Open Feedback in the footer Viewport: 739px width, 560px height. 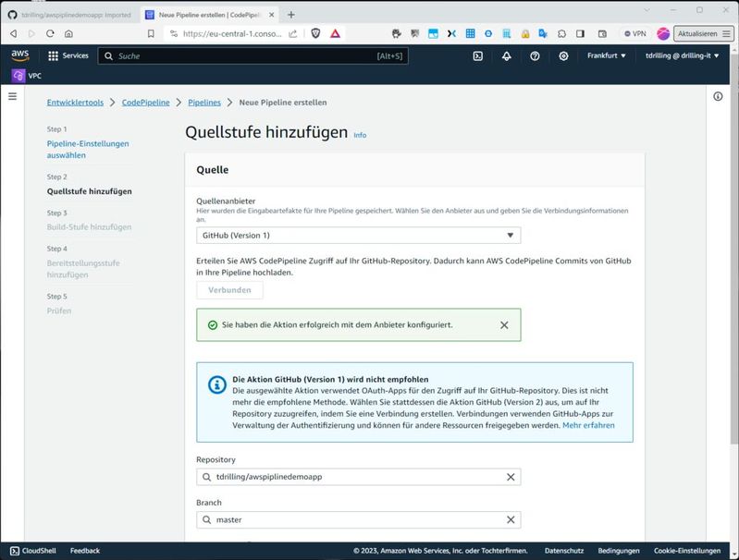[x=85, y=551]
